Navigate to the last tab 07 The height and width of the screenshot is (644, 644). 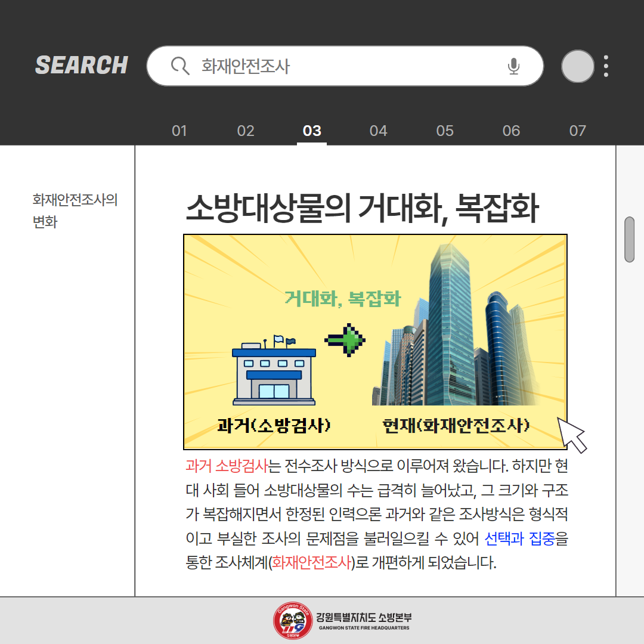(577, 131)
